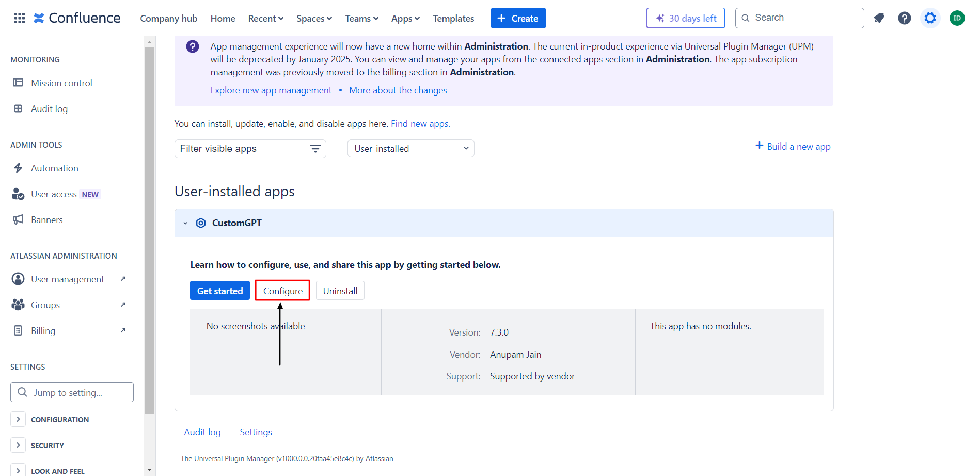Click the Filter visible apps field
980x476 pixels.
250,149
